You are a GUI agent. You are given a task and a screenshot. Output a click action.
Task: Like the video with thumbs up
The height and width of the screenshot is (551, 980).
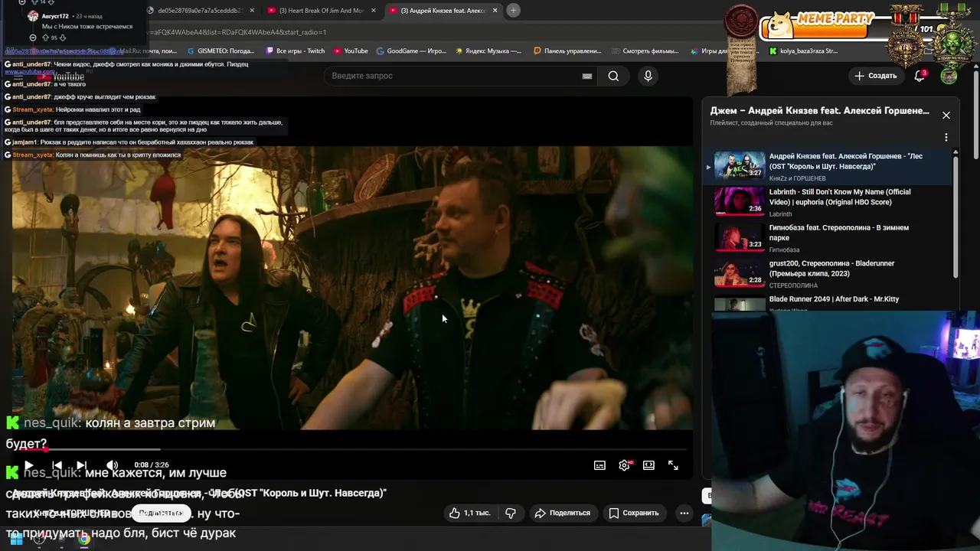pyautogui.click(x=469, y=513)
